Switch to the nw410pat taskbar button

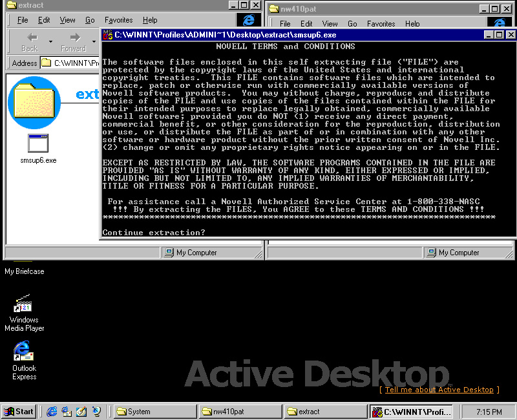[240, 412]
